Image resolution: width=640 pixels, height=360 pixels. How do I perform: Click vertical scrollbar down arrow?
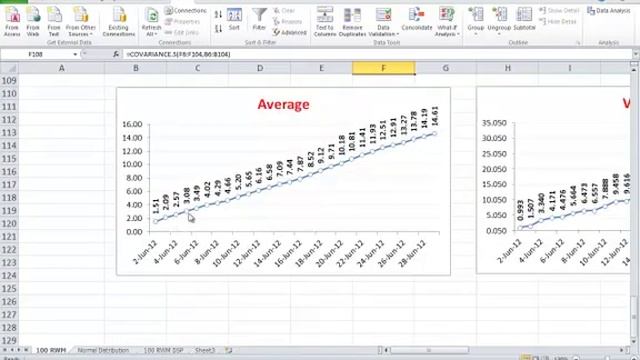[x=635, y=342]
